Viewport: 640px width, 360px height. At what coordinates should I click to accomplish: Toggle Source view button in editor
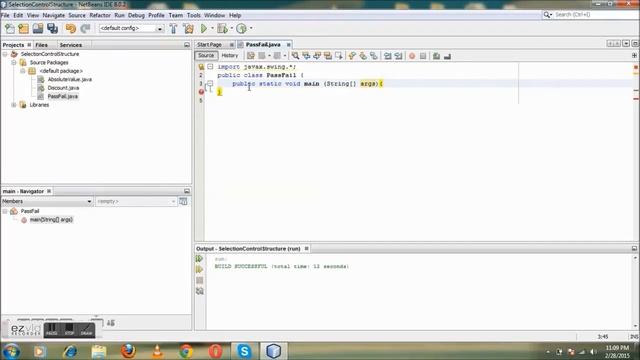point(206,56)
